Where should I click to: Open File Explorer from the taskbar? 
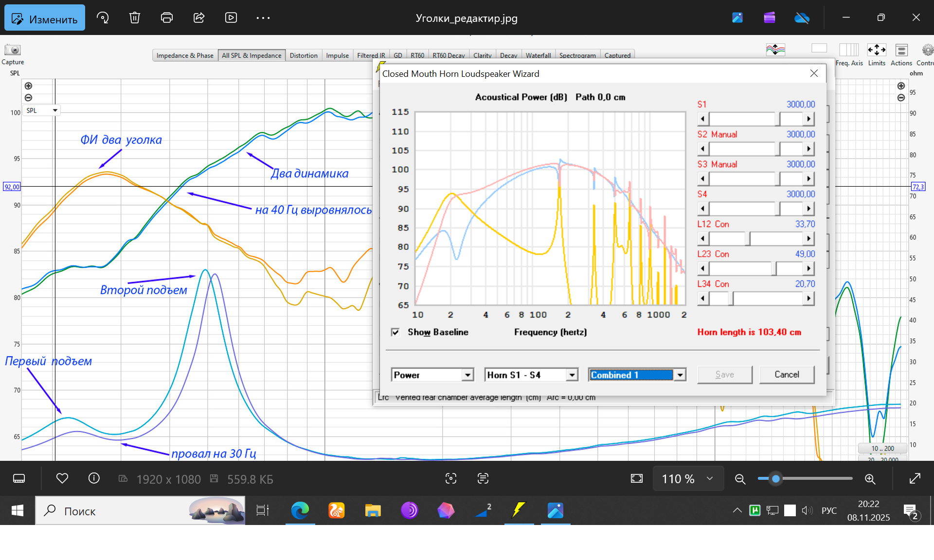click(373, 510)
